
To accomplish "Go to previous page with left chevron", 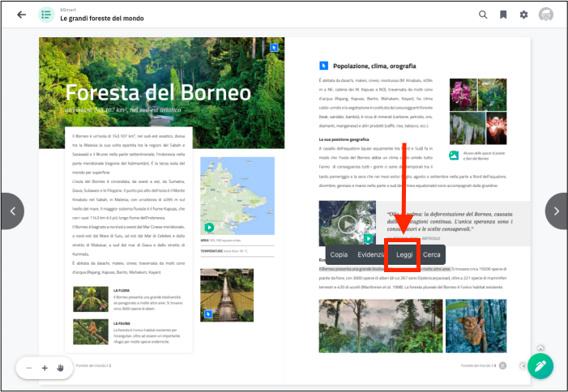I will [x=13, y=211].
